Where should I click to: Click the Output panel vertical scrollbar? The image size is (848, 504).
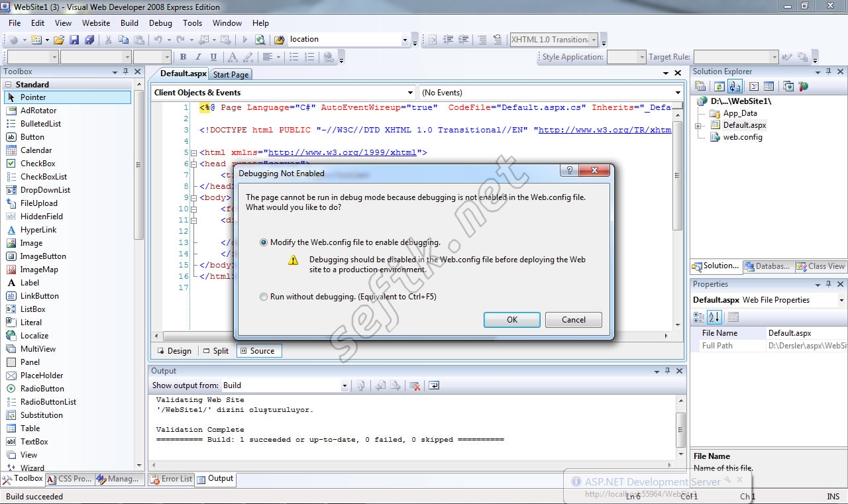pyautogui.click(x=681, y=428)
